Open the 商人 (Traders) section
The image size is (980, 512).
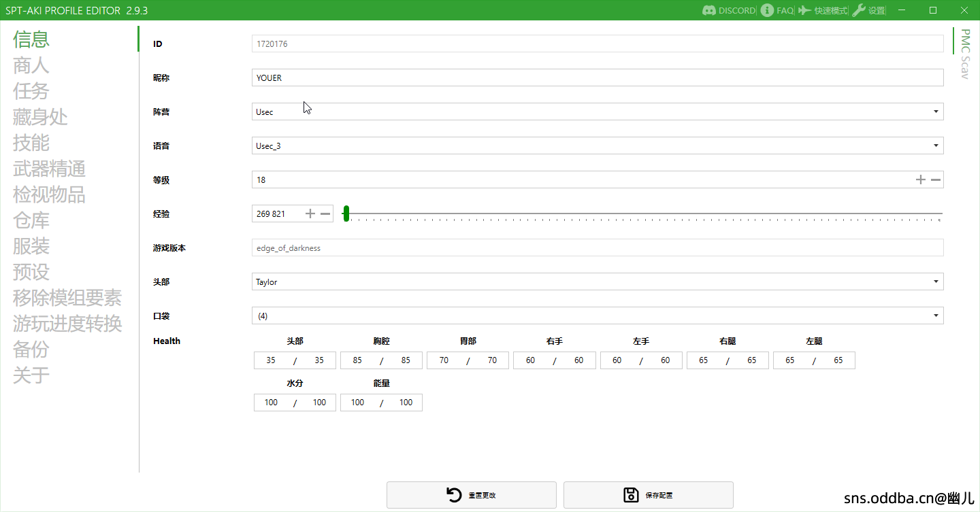coord(31,65)
